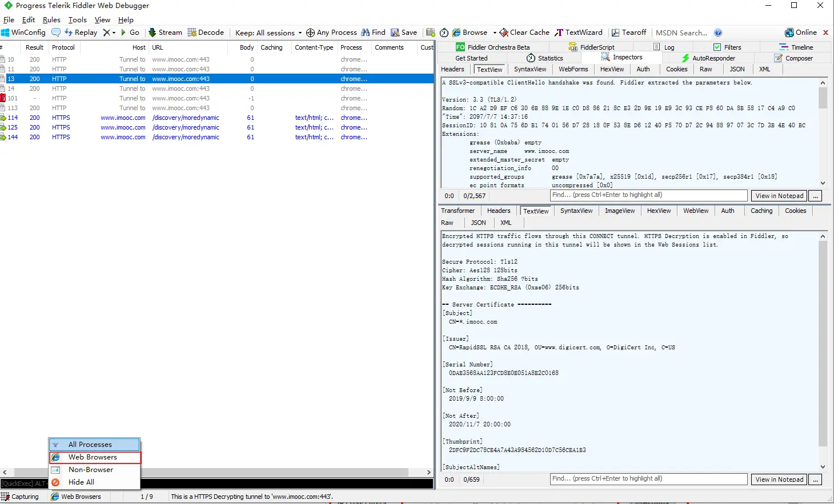This screenshot has width=834, height=504.
Task: Sort sessions by the Protocol column header
Action: pos(63,47)
